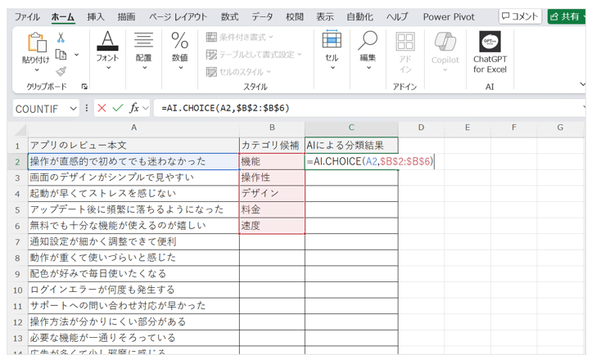
Task: Open the 配置 alignment group icon
Action: [143, 40]
